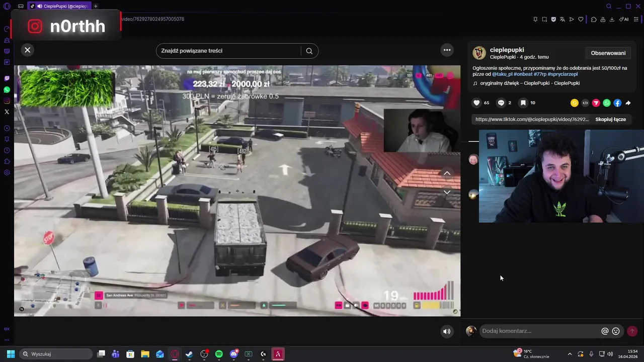Open the X (Twitter) sidebar icon

point(7,112)
